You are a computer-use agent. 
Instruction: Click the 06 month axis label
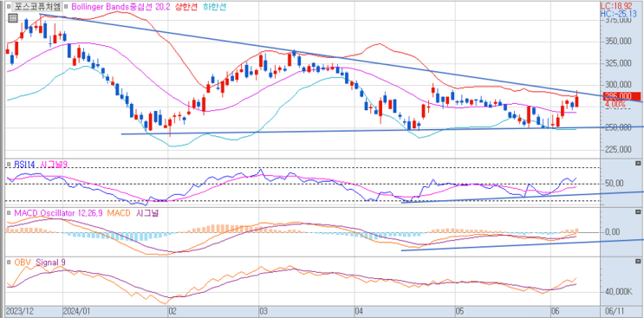(x=555, y=311)
